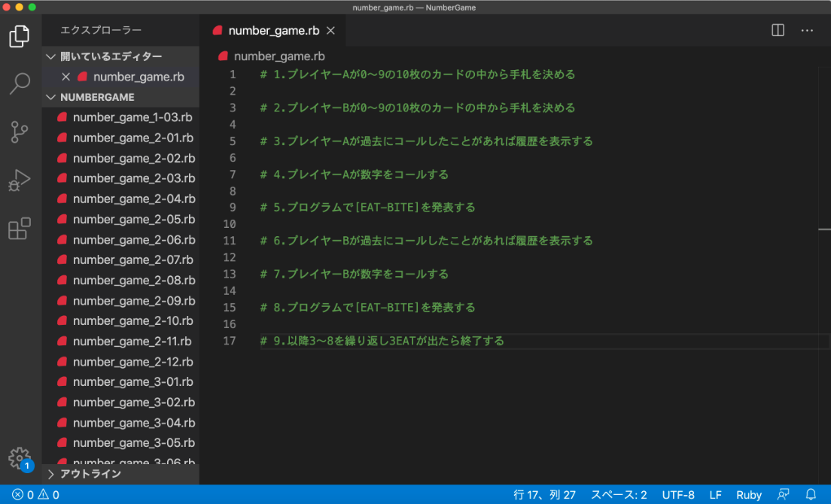The width and height of the screenshot is (831, 504).
Task: Open file number_game_2-07.rb
Action: coord(120,260)
